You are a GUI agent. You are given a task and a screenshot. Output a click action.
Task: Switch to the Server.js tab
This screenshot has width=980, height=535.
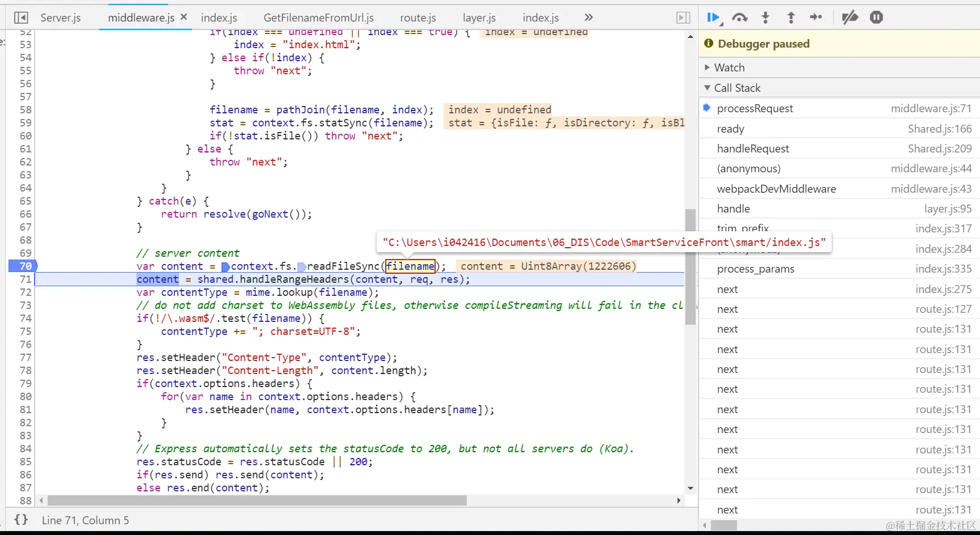(x=61, y=18)
